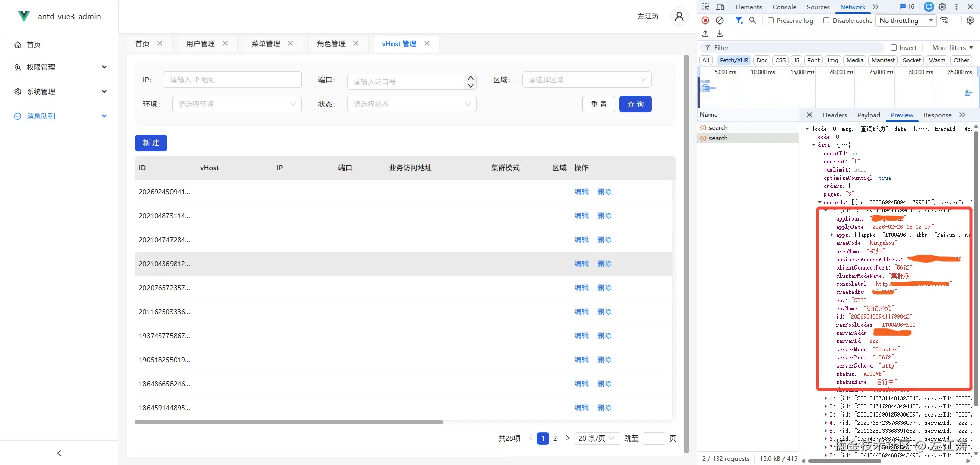Viewport: 980px width, 465px height.
Task: Open the 16 console messages badge
Action: 908,7
